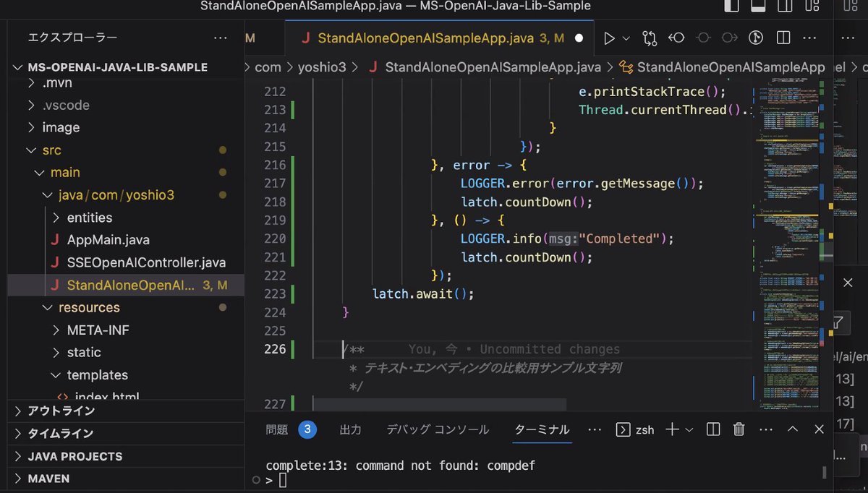Run the current Java file
Viewport: 868px width, 493px height.
(x=609, y=38)
